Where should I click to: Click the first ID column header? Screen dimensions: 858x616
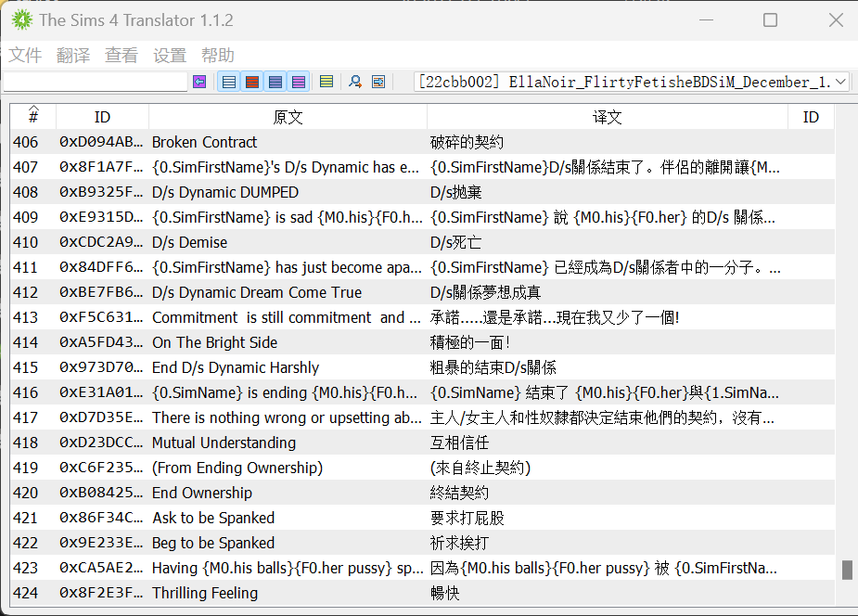[x=102, y=117]
